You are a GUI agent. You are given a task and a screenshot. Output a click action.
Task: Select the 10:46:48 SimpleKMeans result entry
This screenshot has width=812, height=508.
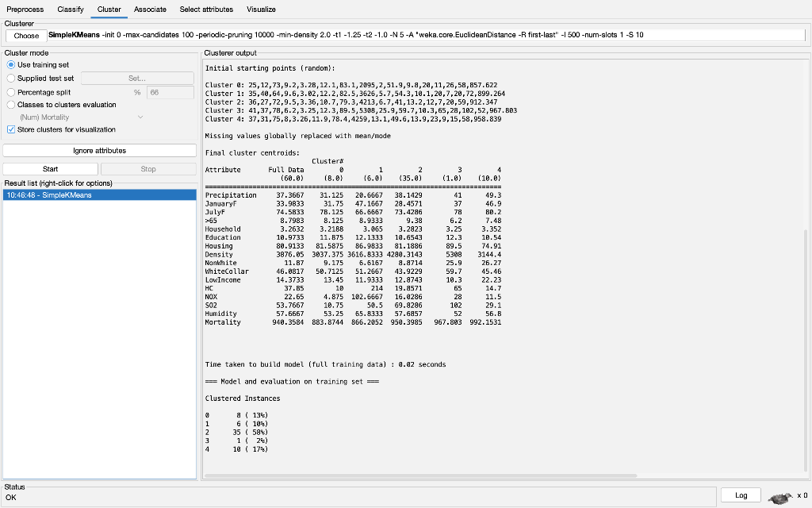[x=100, y=194]
